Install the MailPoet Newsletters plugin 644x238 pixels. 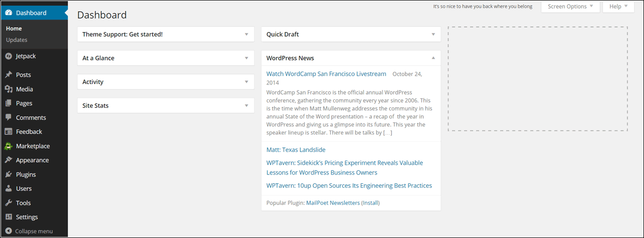point(371,203)
